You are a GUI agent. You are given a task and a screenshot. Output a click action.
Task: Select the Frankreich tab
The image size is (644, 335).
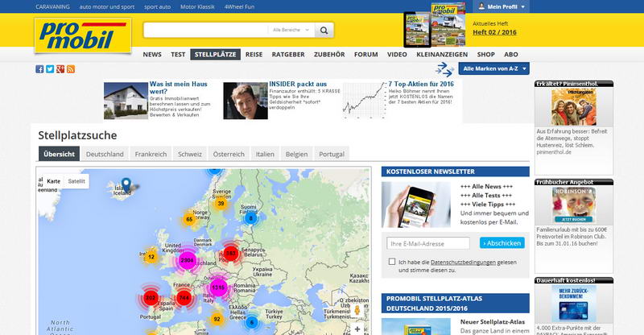click(x=151, y=154)
